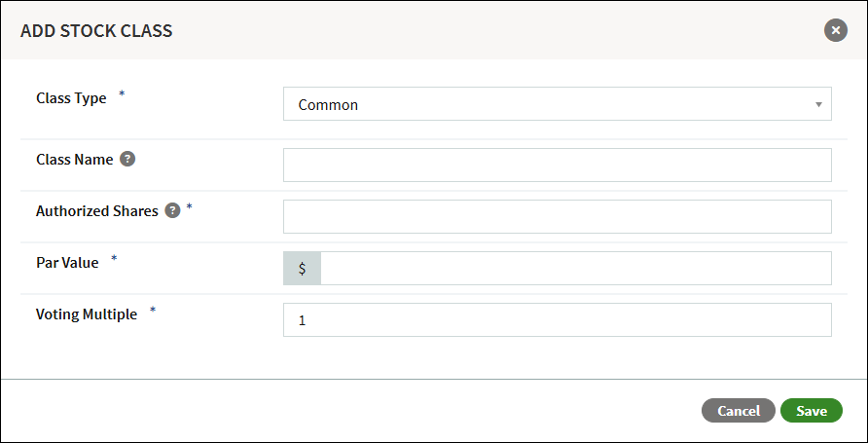Click the required asterisk beside Voting Multiple
Image resolution: width=868 pixels, height=443 pixels.
(x=153, y=310)
